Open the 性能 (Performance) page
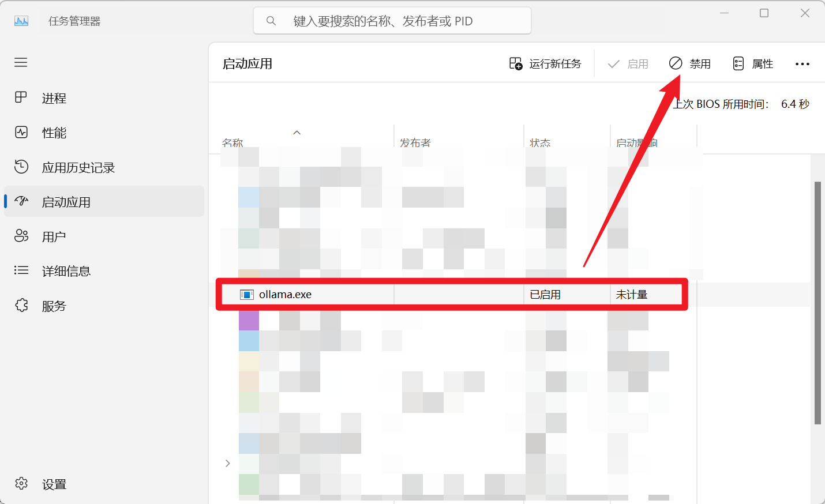The image size is (825, 504). tap(54, 133)
